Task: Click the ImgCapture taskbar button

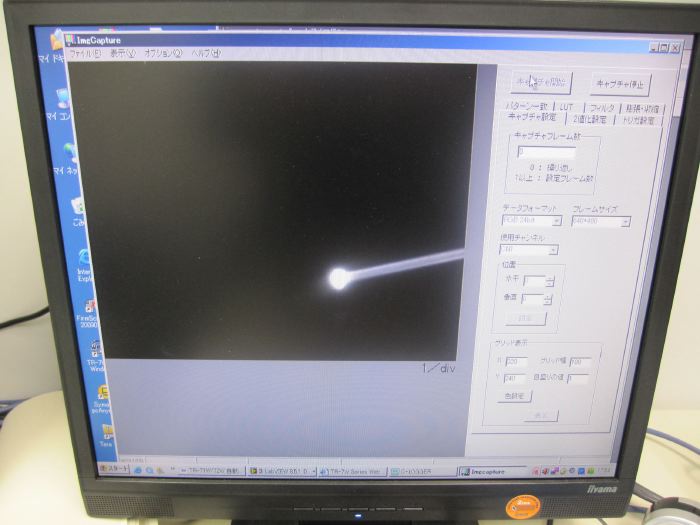Action: [493, 471]
